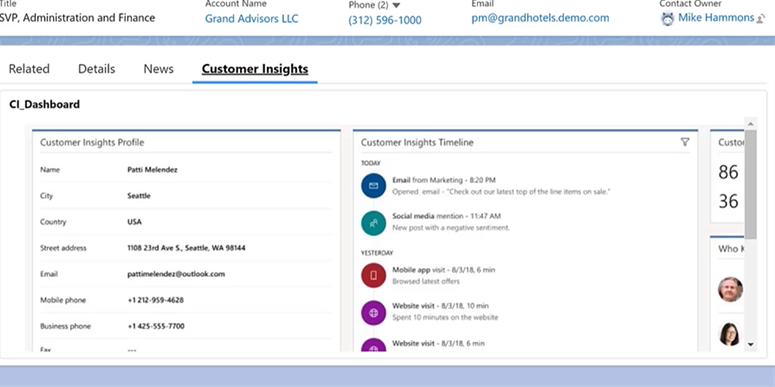Click the woman's photo under Who Knows
Screen dimensions: 775x387
point(730,334)
